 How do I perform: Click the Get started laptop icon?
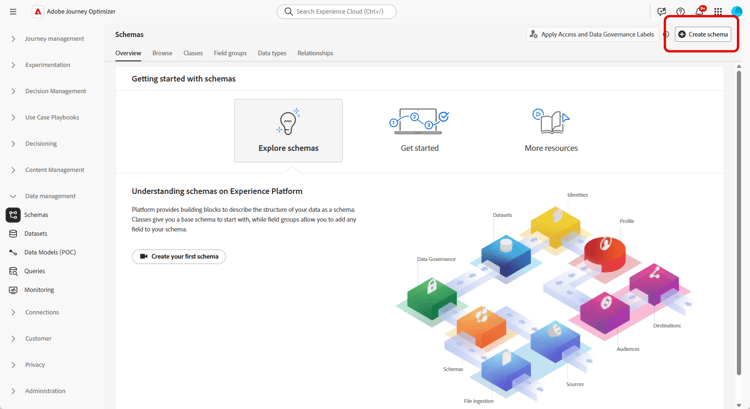[x=419, y=121]
